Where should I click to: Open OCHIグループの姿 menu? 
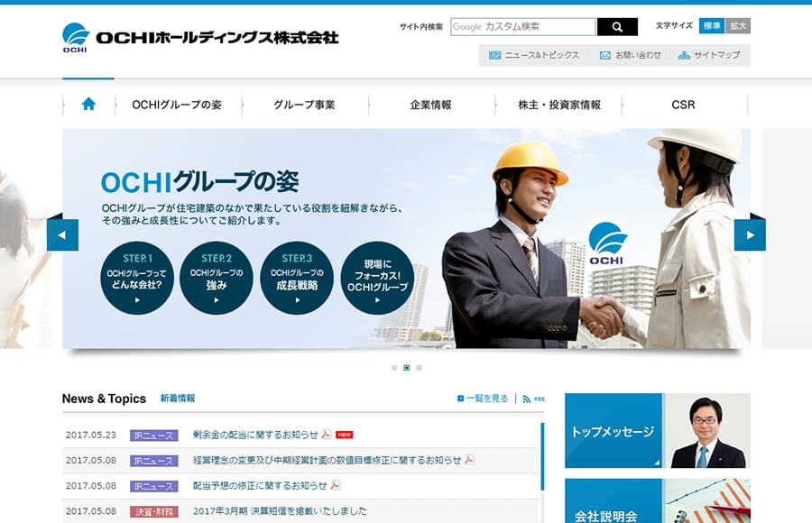(x=177, y=105)
